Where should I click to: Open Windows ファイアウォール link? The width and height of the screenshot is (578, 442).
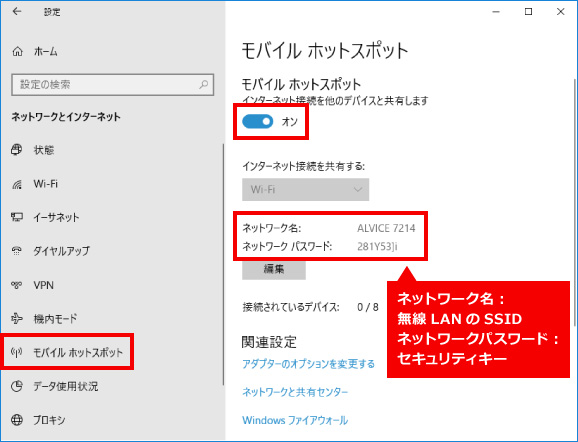pos(295,420)
